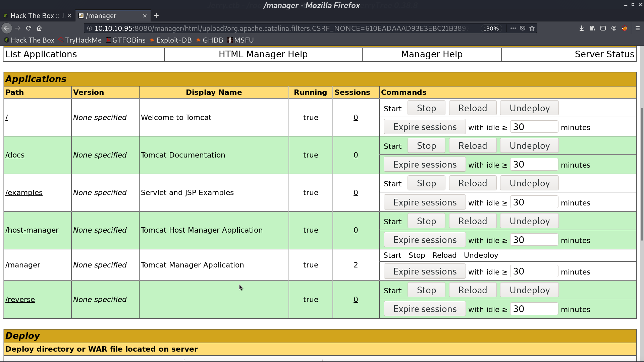Expire sessions for root / application
Viewport: 644px width, 362px height.
click(x=425, y=127)
